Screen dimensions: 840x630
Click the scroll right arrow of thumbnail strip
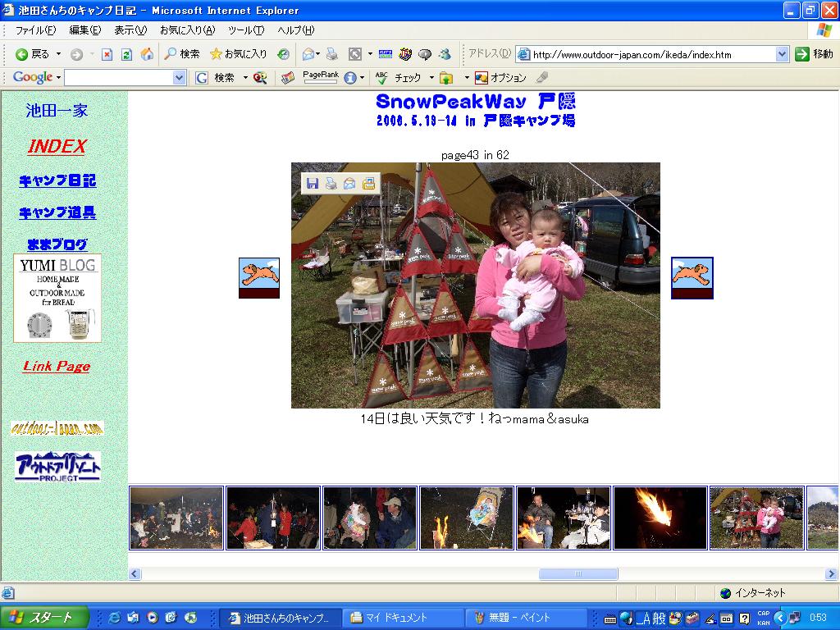[x=832, y=573]
